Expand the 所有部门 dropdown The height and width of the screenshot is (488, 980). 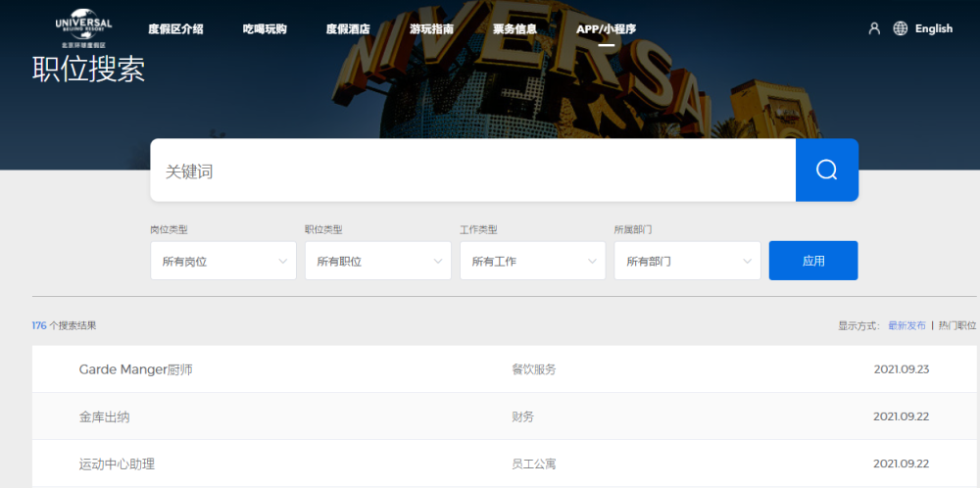pyautogui.click(x=688, y=262)
